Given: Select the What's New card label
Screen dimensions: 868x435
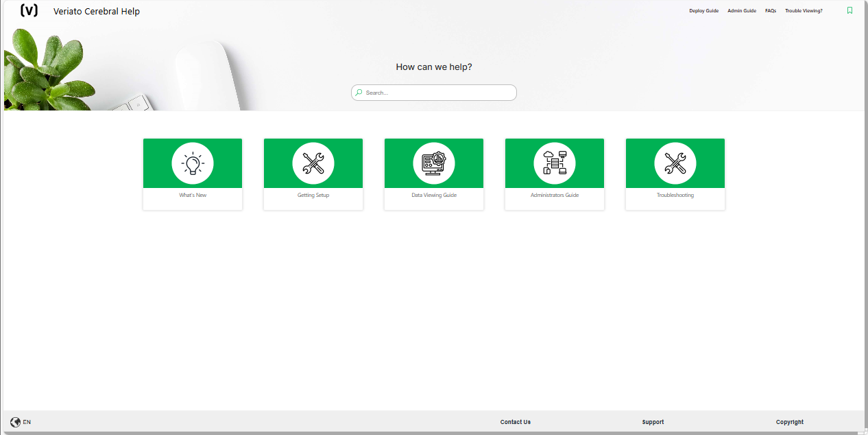Looking at the screenshot, I should click(193, 196).
